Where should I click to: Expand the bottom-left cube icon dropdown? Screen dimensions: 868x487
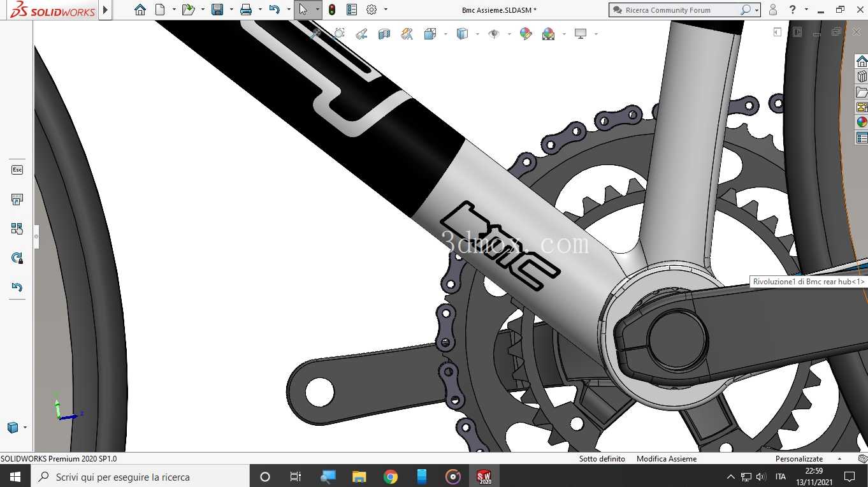coord(25,427)
